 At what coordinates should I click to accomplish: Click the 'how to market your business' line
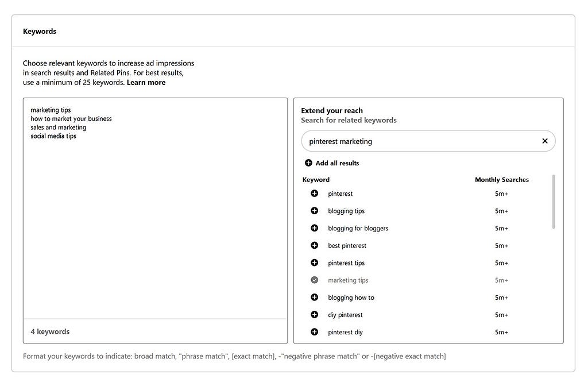coord(71,119)
